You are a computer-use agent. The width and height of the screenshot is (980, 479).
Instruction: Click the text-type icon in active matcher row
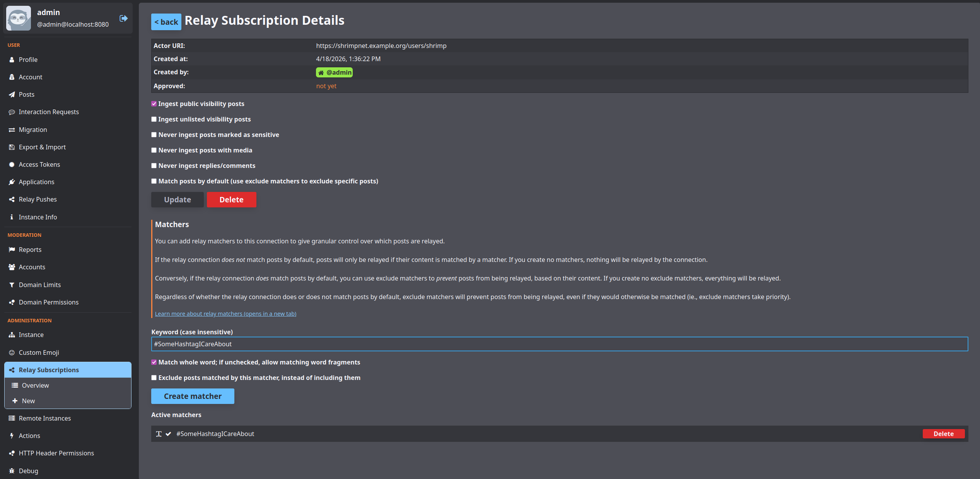point(159,434)
